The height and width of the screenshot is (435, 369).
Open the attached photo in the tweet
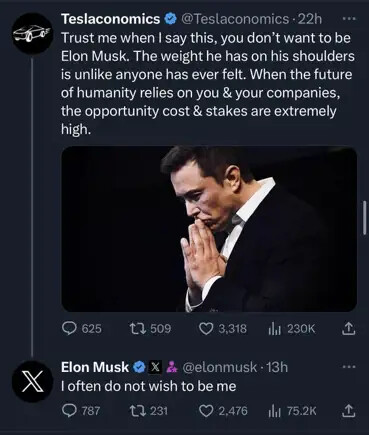[x=209, y=229]
